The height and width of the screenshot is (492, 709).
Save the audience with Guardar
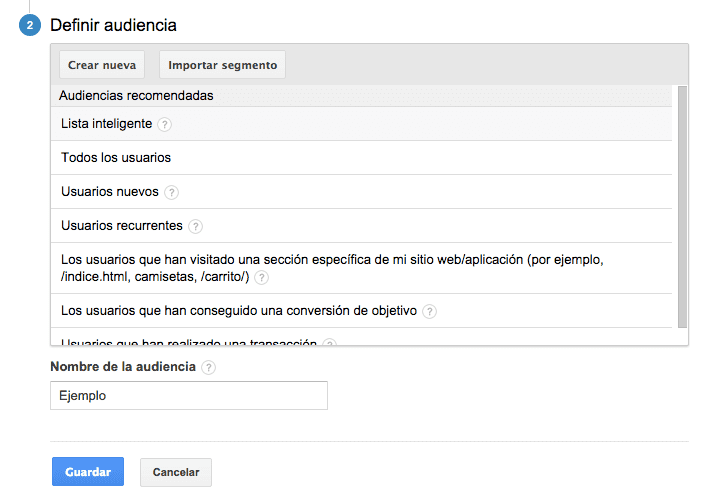pos(87,472)
